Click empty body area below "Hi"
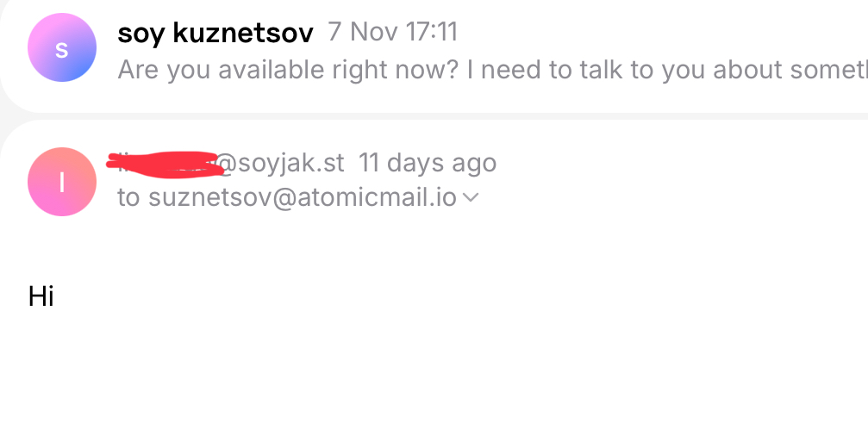This screenshot has height=423, width=868. coord(431,370)
